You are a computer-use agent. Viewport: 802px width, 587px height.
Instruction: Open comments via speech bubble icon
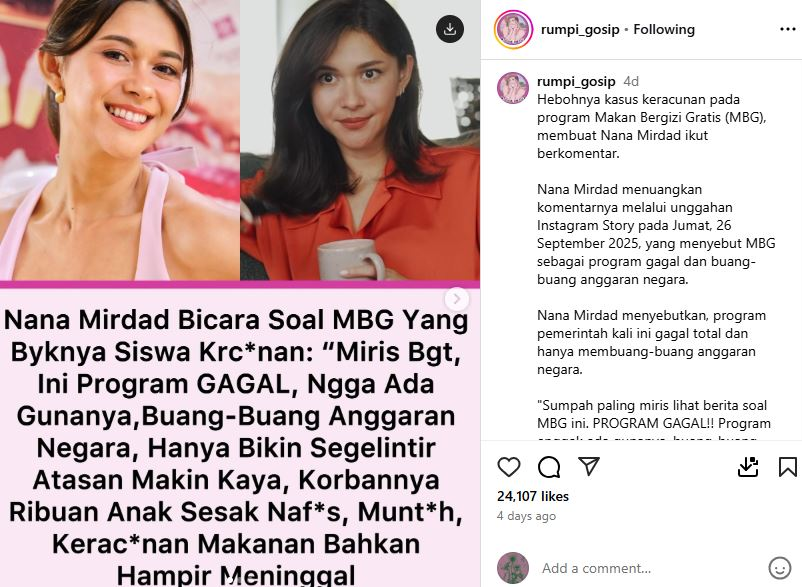549,467
